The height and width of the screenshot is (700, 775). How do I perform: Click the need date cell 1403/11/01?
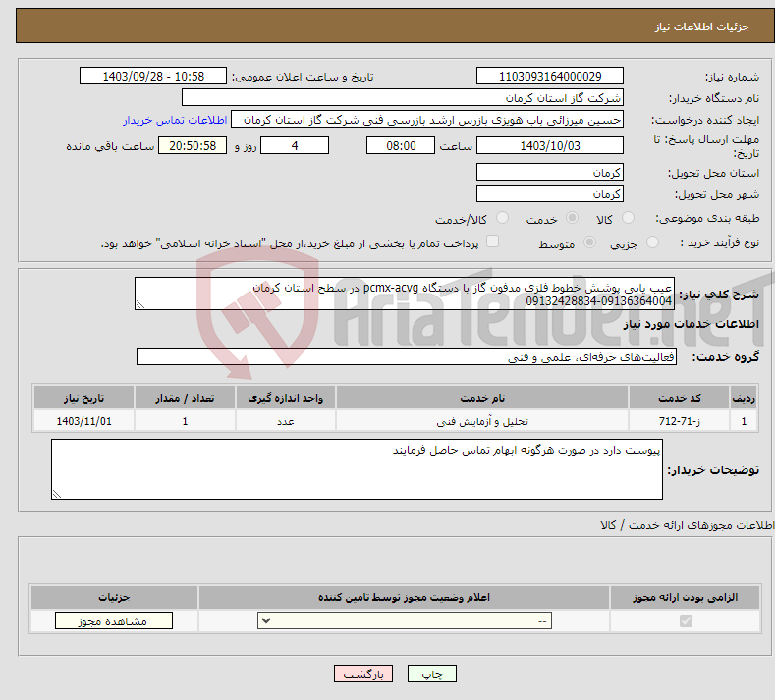point(83,421)
